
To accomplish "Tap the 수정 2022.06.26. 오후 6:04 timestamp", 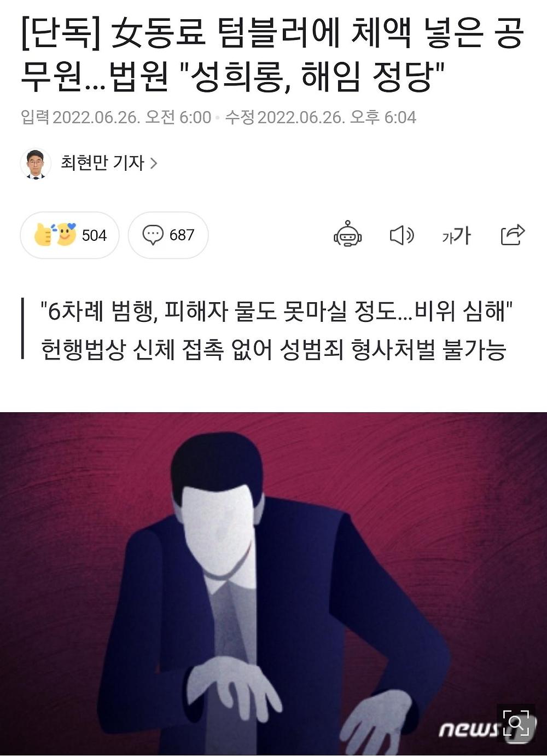I will coord(321,117).
